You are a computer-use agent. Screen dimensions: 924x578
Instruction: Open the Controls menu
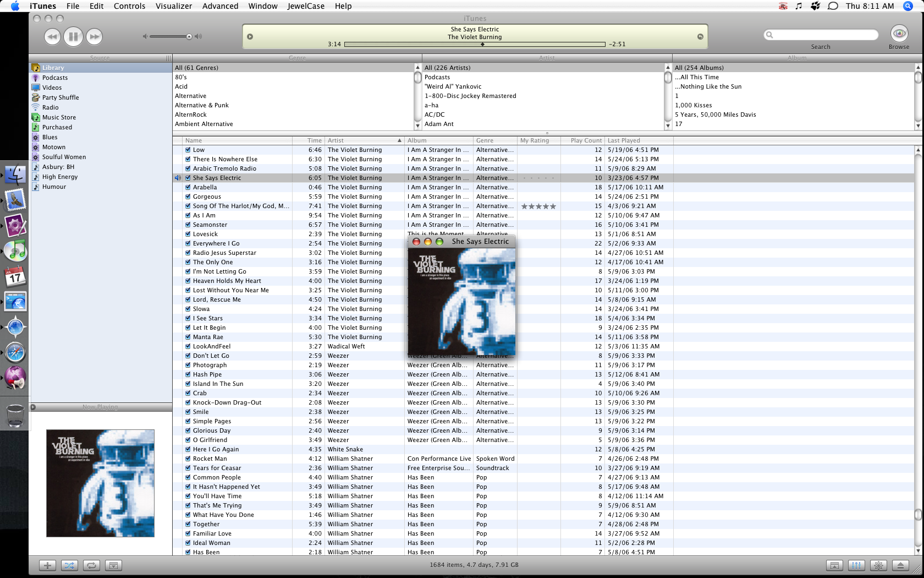pyautogui.click(x=129, y=6)
